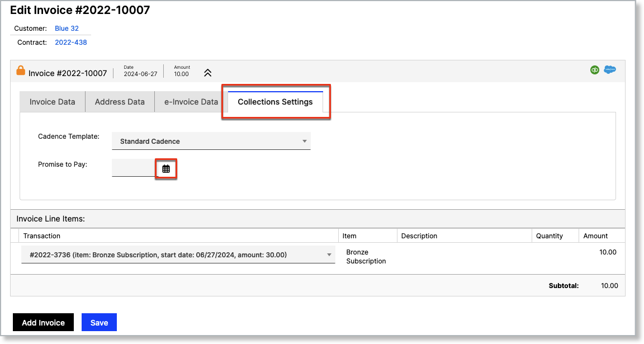The width and height of the screenshot is (644, 344).
Task: Open customer link Blue 32
Action: click(67, 29)
